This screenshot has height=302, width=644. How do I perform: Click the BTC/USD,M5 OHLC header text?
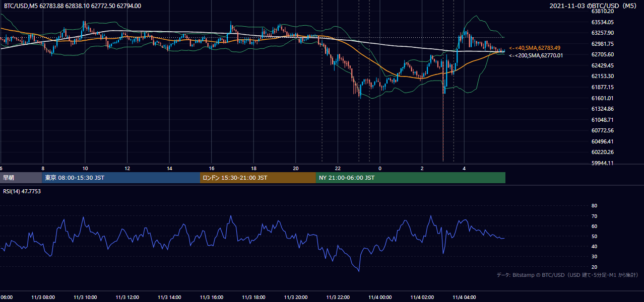pos(73,6)
